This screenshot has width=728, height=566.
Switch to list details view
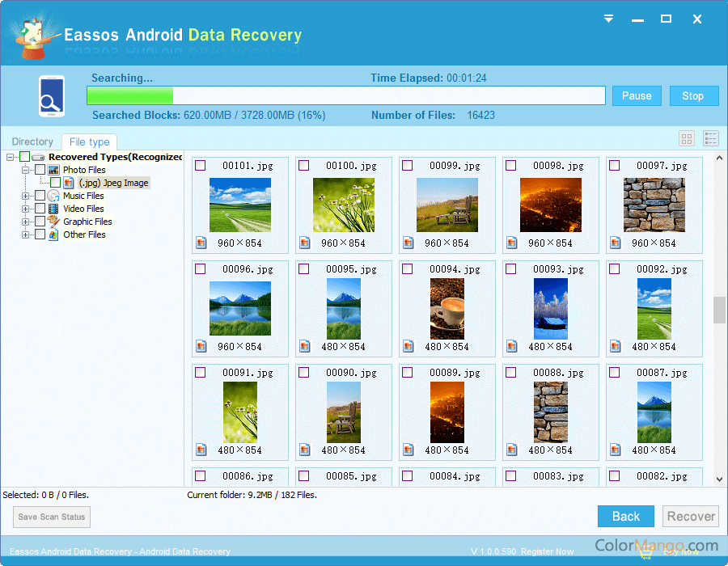(x=710, y=139)
